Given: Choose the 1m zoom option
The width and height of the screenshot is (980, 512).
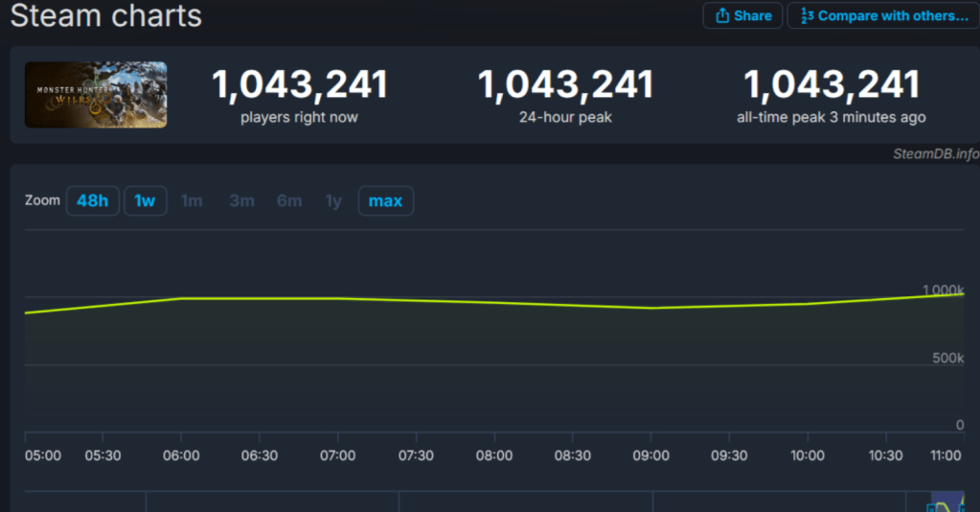Looking at the screenshot, I should (x=192, y=200).
